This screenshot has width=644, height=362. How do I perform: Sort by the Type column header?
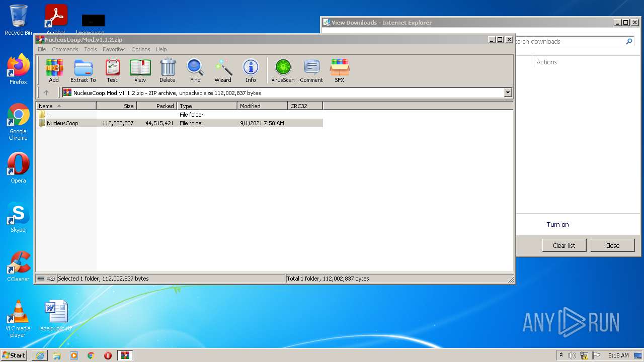(x=207, y=106)
